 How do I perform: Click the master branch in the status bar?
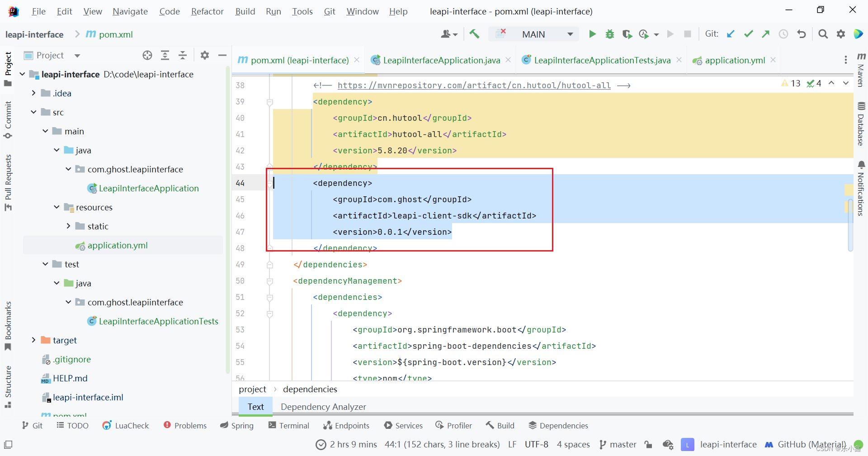click(623, 444)
